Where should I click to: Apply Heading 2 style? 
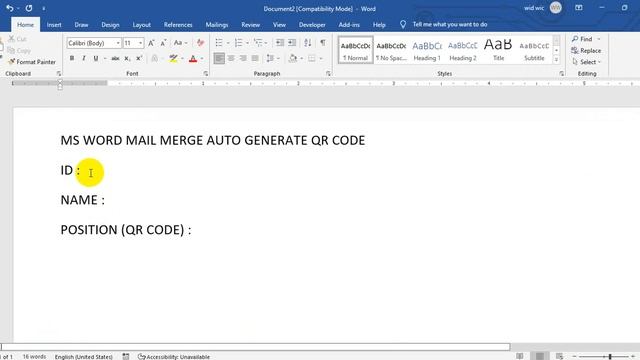(463, 51)
